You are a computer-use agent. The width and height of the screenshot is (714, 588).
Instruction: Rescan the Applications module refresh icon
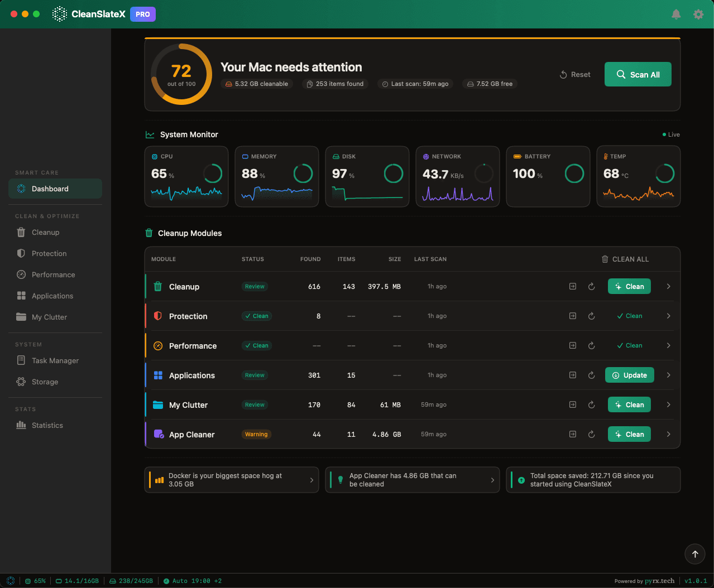(x=591, y=375)
